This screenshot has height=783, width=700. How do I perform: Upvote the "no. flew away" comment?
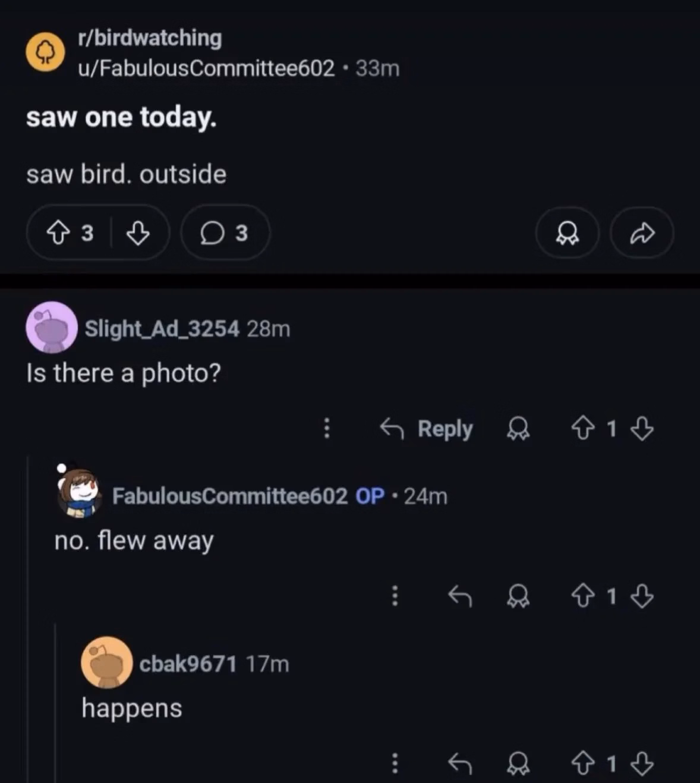point(582,596)
